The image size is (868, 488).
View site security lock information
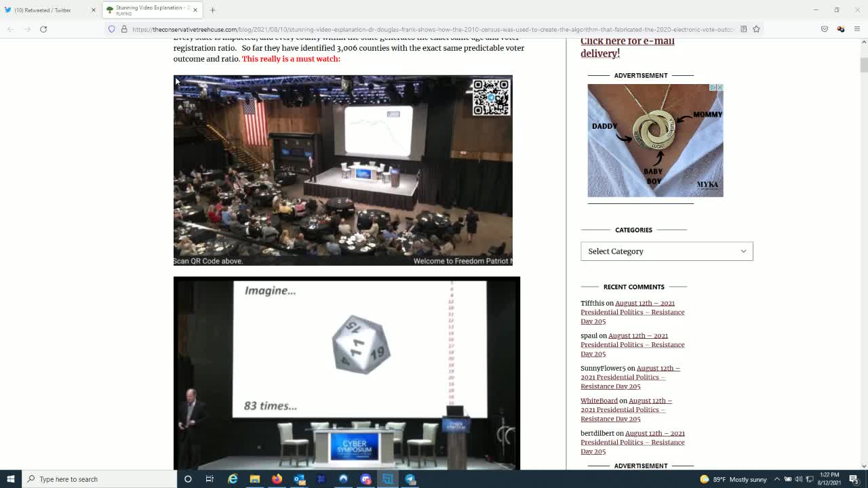point(124,29)
